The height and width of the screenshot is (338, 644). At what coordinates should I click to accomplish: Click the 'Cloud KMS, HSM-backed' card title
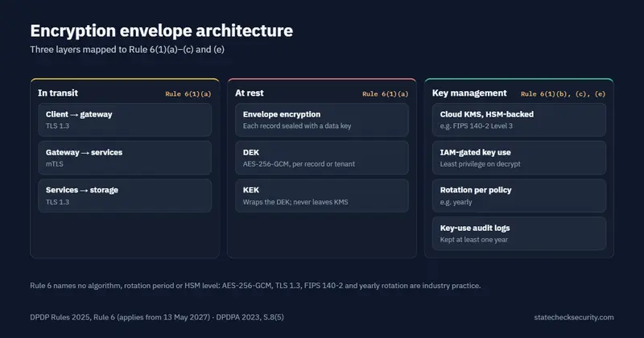point(487,114)
